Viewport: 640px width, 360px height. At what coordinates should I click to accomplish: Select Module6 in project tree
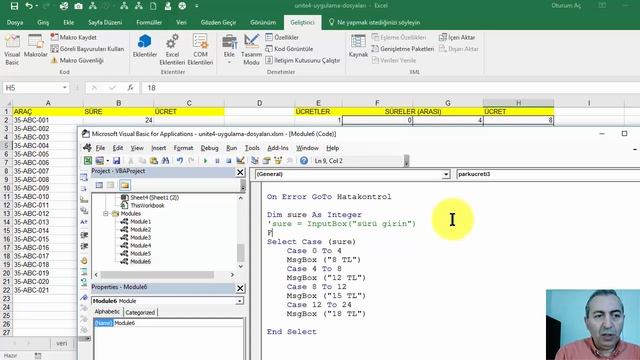[x=140, y=262]
